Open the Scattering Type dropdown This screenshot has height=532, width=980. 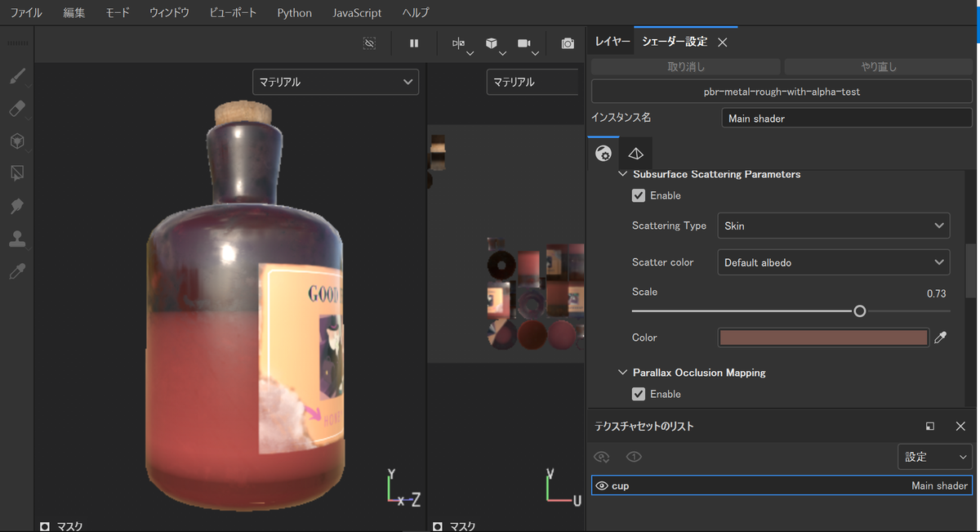coord(834,226)
